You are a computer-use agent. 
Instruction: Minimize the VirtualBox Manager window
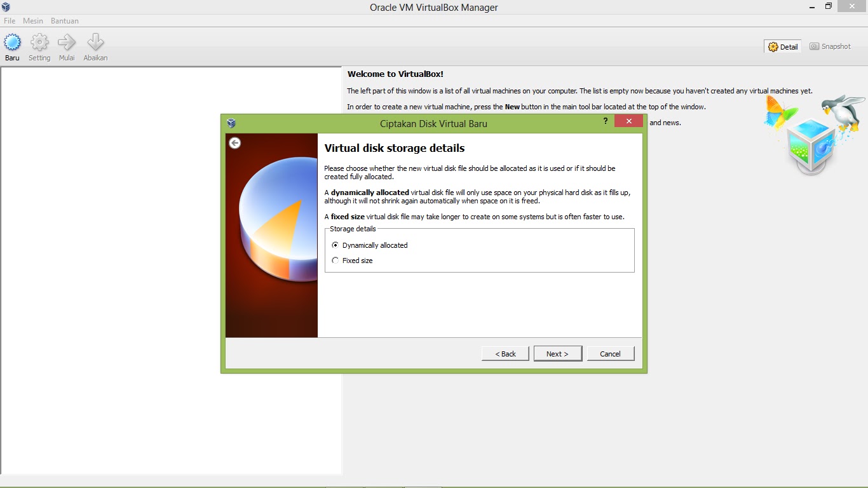click(812, 6)
